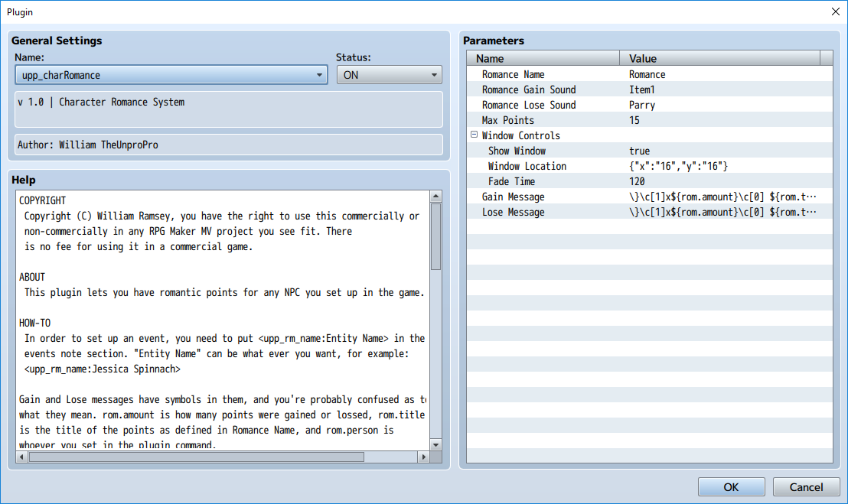Screen dimensions: 848x504
Task: Select the Romance Lose Sound parameter
Action: click(528, 105)
